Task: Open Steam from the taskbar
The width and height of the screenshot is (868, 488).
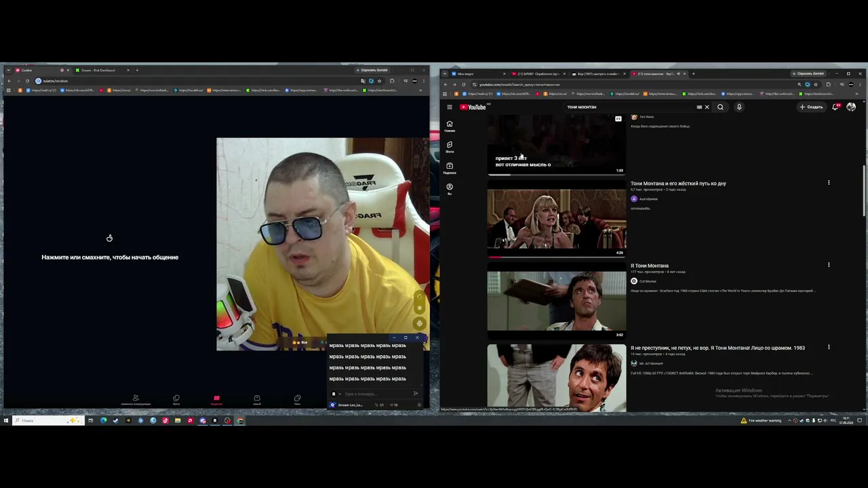Action: [115, 421]
